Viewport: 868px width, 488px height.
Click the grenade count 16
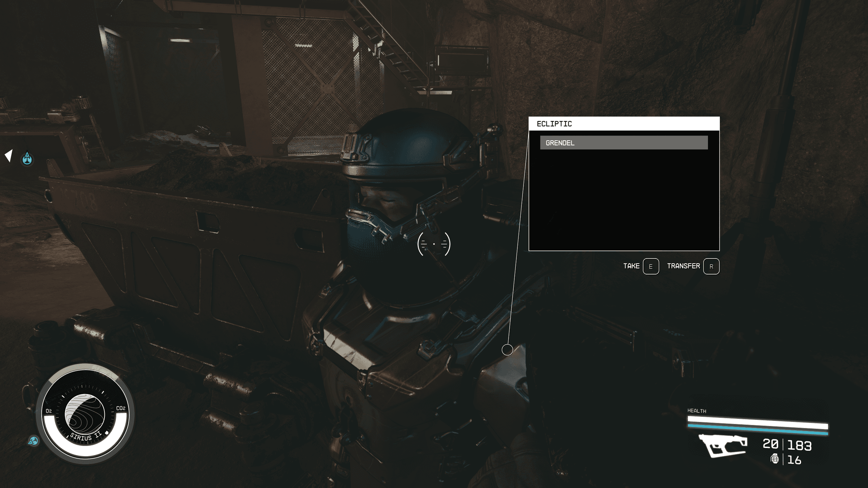[x=794, y=460]
